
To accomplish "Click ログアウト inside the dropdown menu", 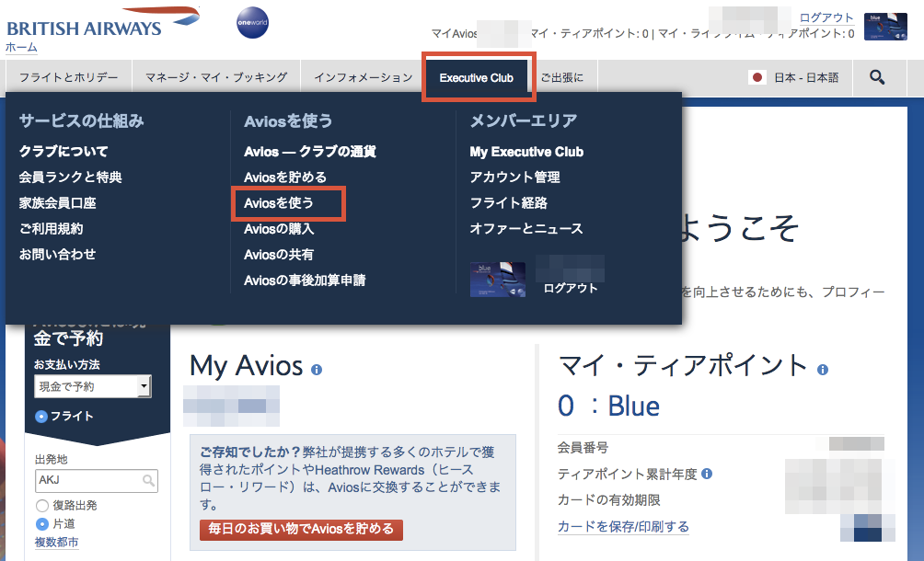I will pyautogui.click(x=571, y=288).
